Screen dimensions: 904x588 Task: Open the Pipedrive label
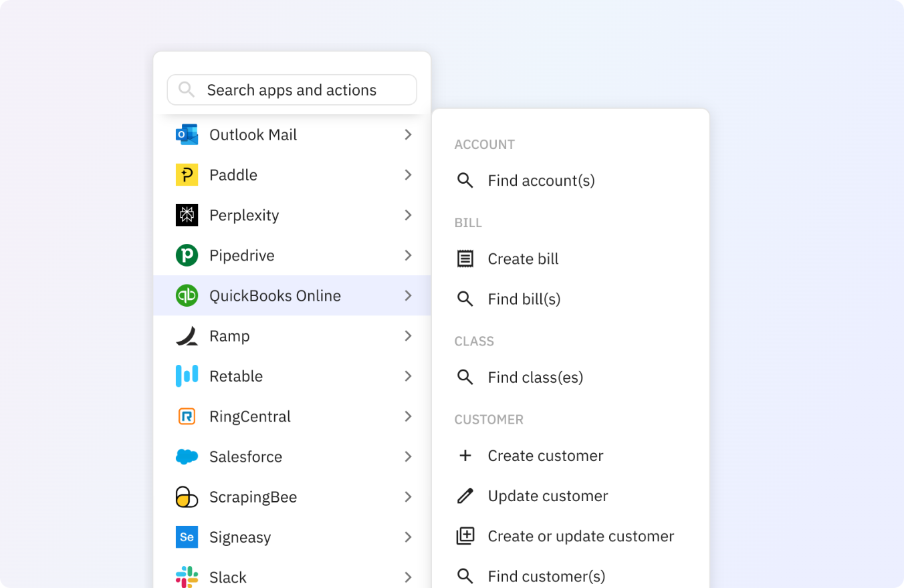point(242,255)
